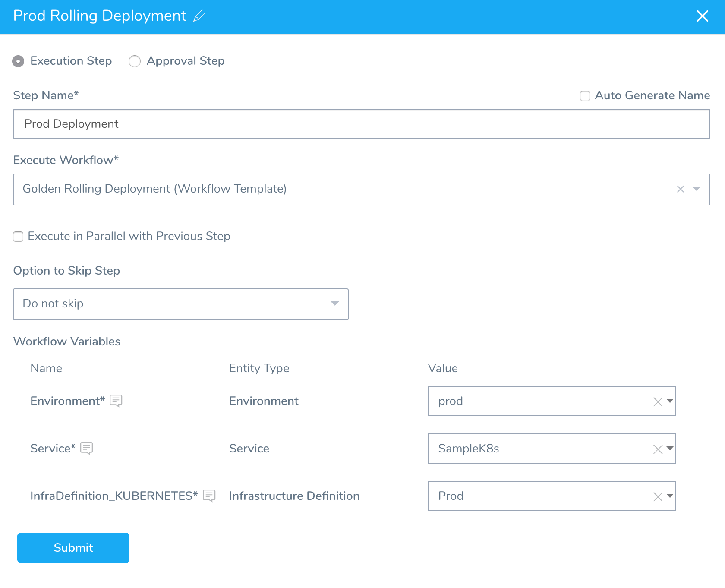Select the Execution Step radio button
The width and height of the screenshot is (725, 588).
[18, 61]
